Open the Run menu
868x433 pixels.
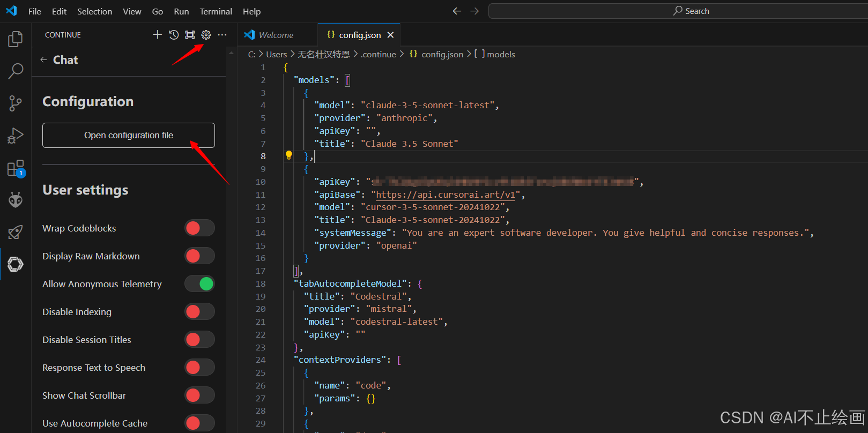point(181,11)
